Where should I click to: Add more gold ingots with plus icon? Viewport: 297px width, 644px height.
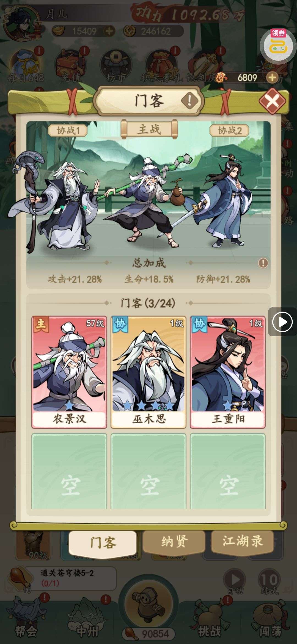109,31
